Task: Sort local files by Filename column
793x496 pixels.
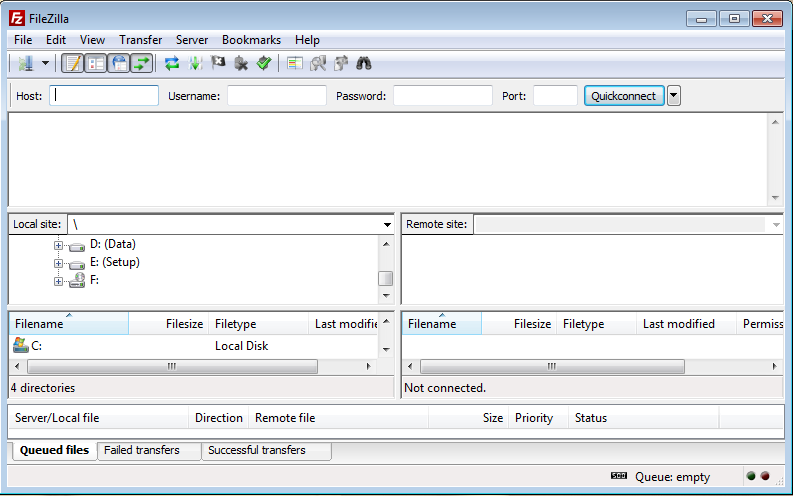Action: tap(69, 324)
